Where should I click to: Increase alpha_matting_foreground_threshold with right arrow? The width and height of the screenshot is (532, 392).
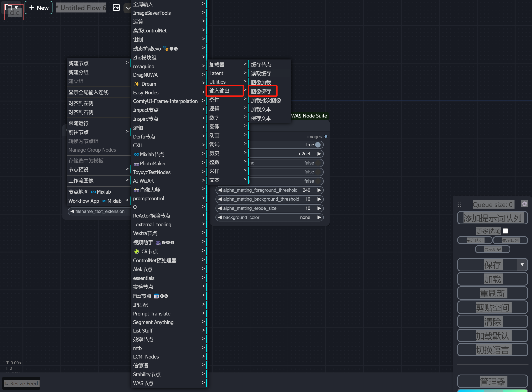click(319, 190)
